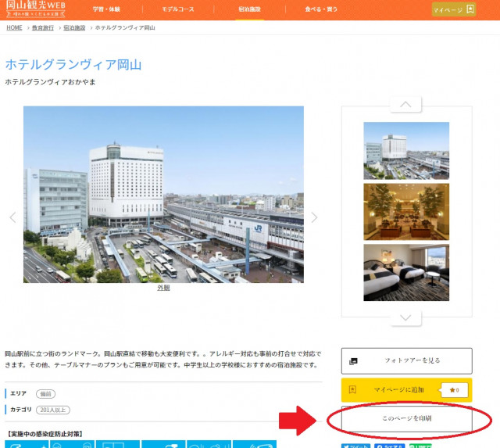Select the guest room thumbnail

click(x=406, y=273)
